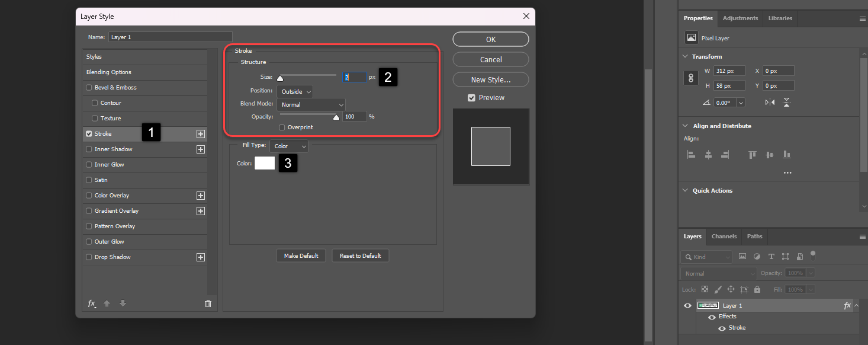Switch to the Channels tab

[x=724, y=237]
